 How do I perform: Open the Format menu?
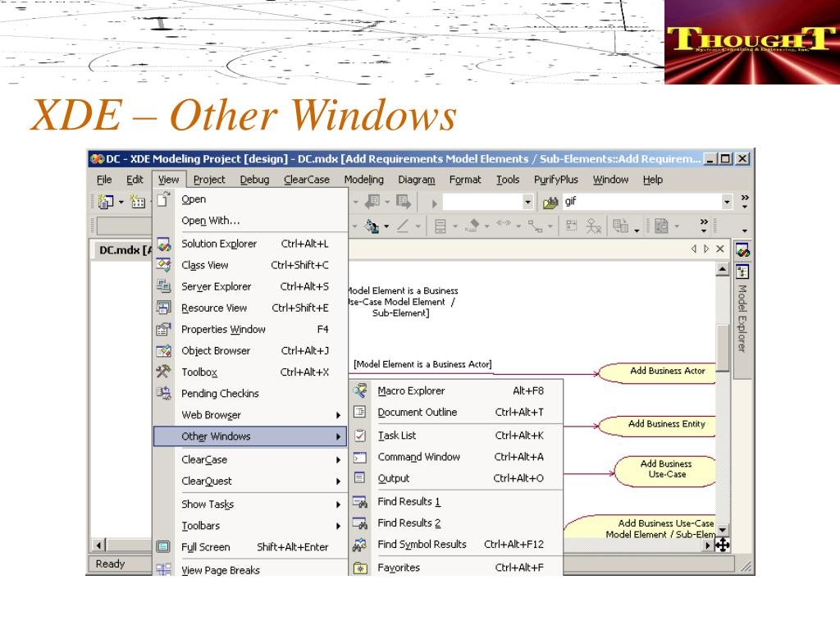tap(465, 180)
